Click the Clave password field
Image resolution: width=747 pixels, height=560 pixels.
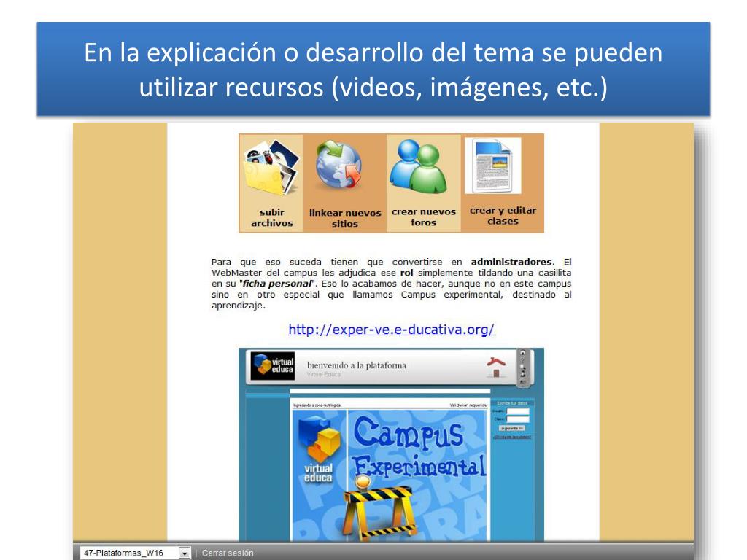517,419
